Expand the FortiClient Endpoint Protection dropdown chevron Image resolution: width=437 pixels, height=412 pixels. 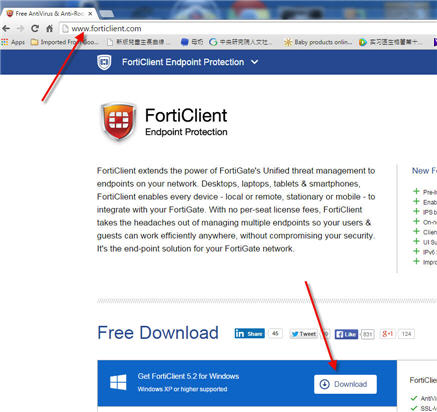click(254, 62)
